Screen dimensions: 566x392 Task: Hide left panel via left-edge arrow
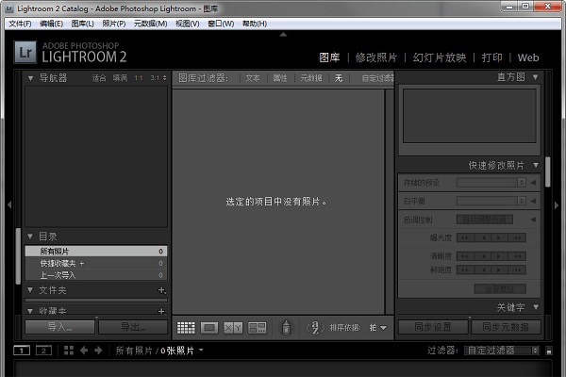(9, 204)
